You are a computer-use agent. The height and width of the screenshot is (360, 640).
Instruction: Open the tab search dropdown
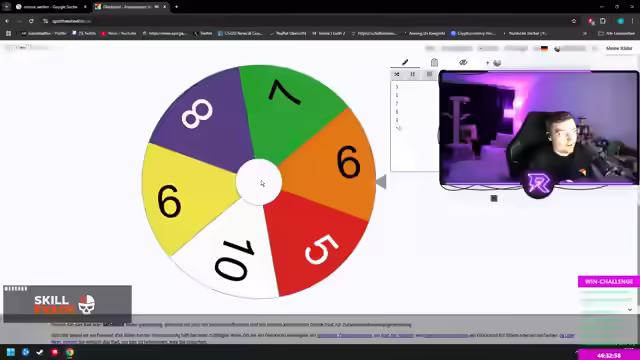(x=7, y=7)
